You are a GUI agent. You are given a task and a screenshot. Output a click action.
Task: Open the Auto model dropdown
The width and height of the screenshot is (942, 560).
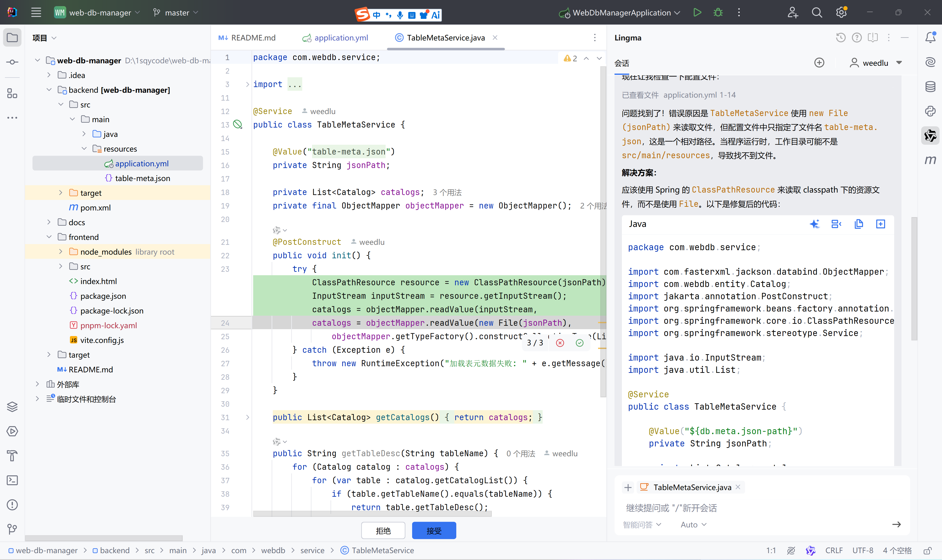tap(693, 524)
